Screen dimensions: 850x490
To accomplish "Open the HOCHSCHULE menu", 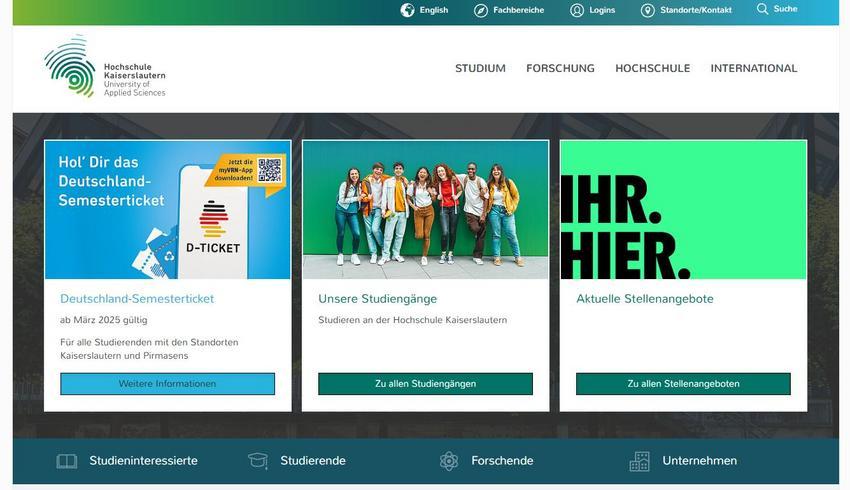I will [652, 68].
